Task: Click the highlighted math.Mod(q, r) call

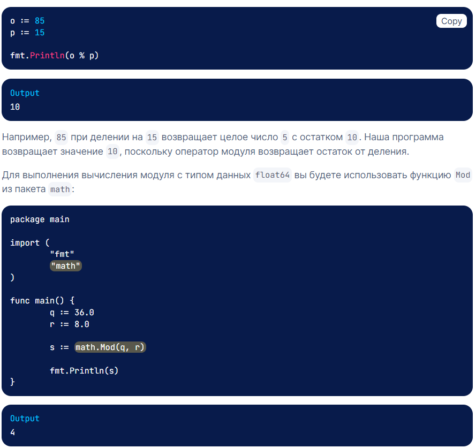Action: coord(110,347)
